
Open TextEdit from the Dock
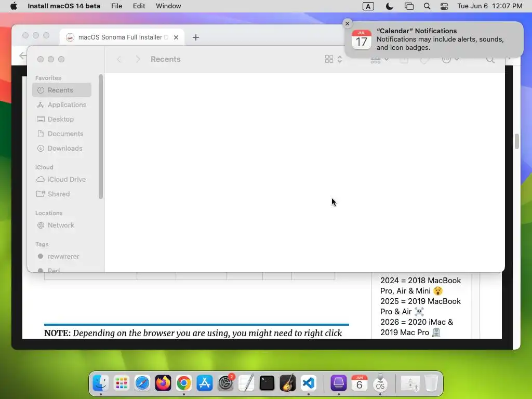pyautogui.click(x=246, y=383)
